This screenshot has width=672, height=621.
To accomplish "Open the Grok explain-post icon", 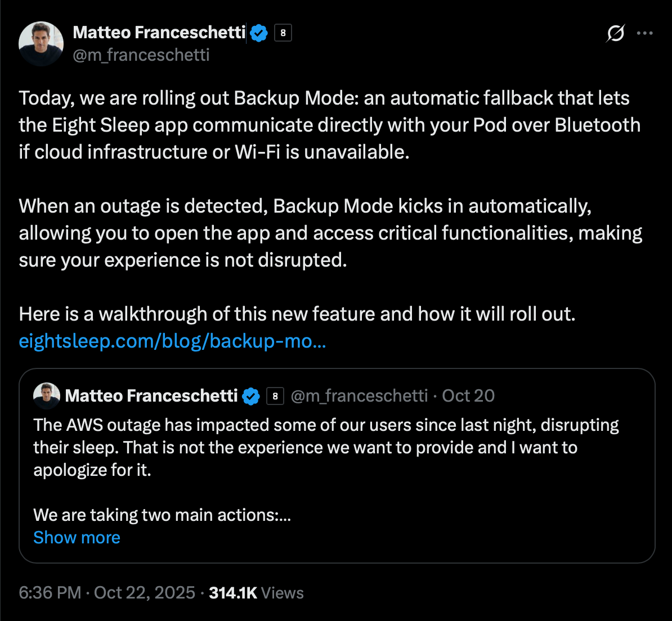I will [615, 34].
